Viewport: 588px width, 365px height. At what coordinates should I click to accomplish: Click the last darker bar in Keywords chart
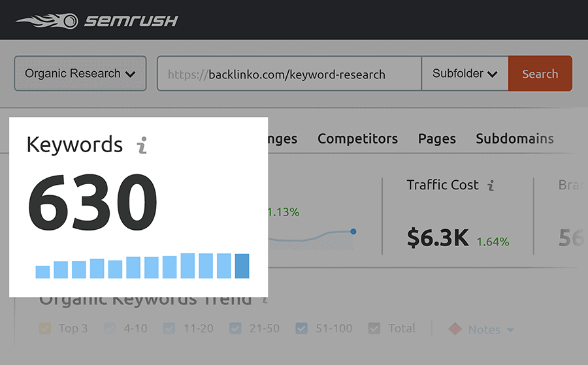coord(242,266)
